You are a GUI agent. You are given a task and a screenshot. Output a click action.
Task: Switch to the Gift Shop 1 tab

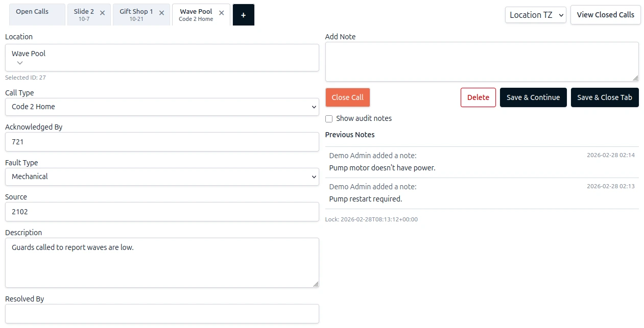[x=136, y=14]
